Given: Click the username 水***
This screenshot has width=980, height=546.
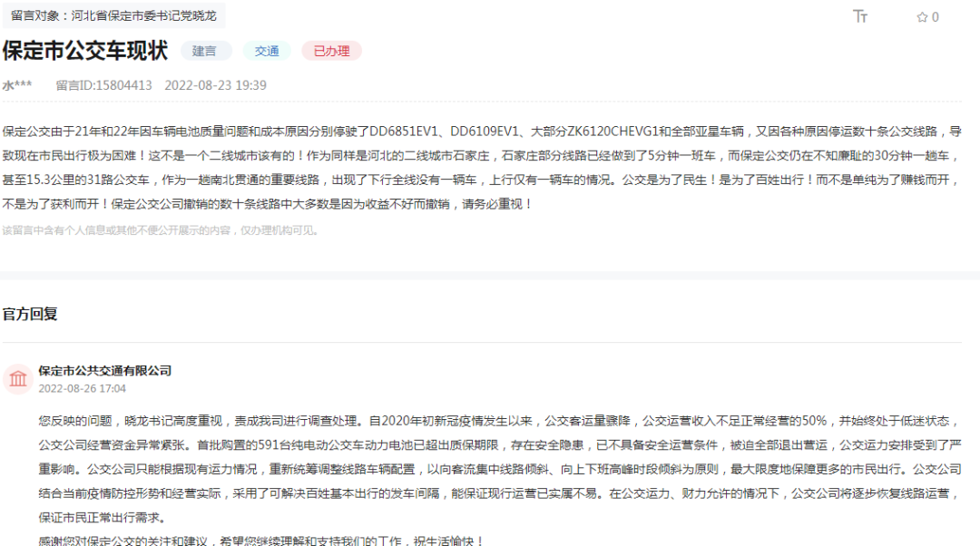Looking at the screenshot, I should pos(17,85).
